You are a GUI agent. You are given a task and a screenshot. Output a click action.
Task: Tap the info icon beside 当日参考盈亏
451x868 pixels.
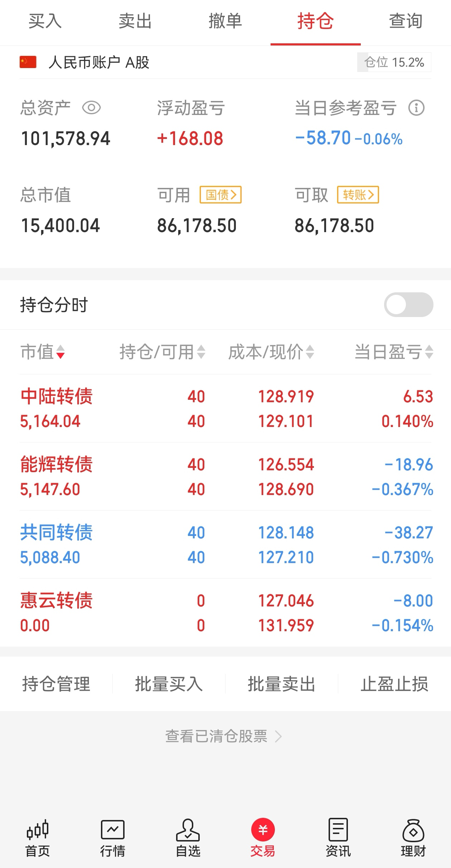[x=416, y=108]
